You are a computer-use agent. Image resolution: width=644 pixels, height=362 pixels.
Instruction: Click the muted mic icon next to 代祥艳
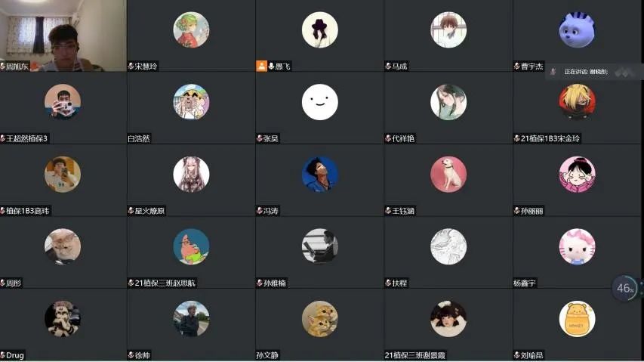[x=388, y=138]
